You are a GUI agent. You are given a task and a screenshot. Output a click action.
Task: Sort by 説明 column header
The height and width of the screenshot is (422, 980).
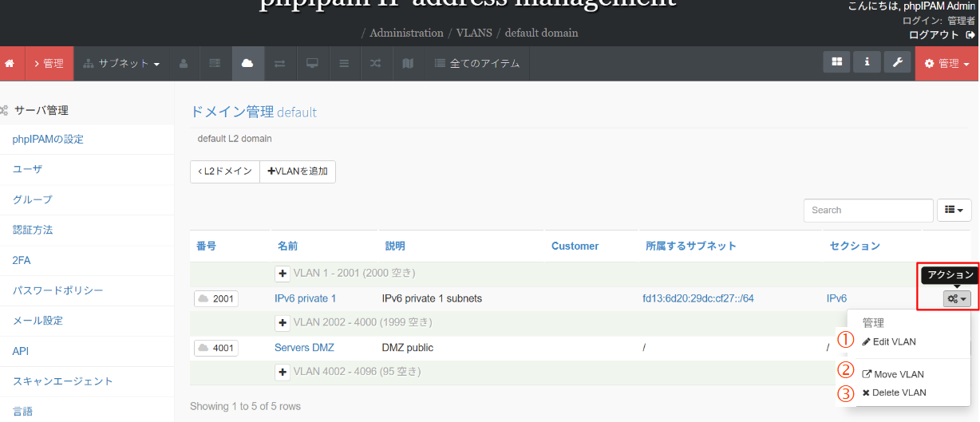[396, 246]
